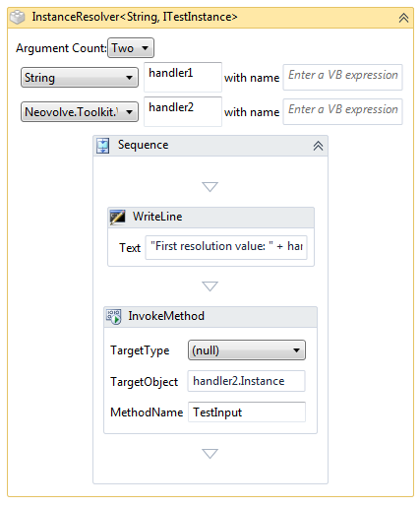
Task: Click the TargetObject handler2.Instance field
Action: pos(246,381)
